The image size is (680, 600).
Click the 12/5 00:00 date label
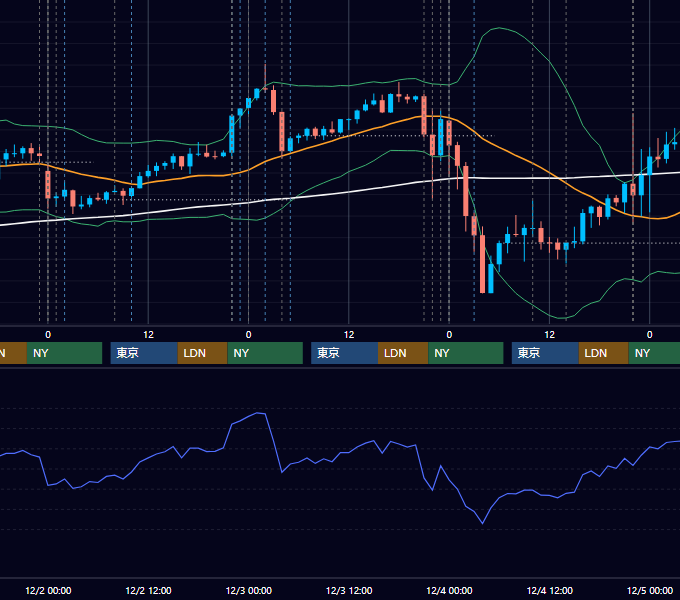click(x=650, y=590)
